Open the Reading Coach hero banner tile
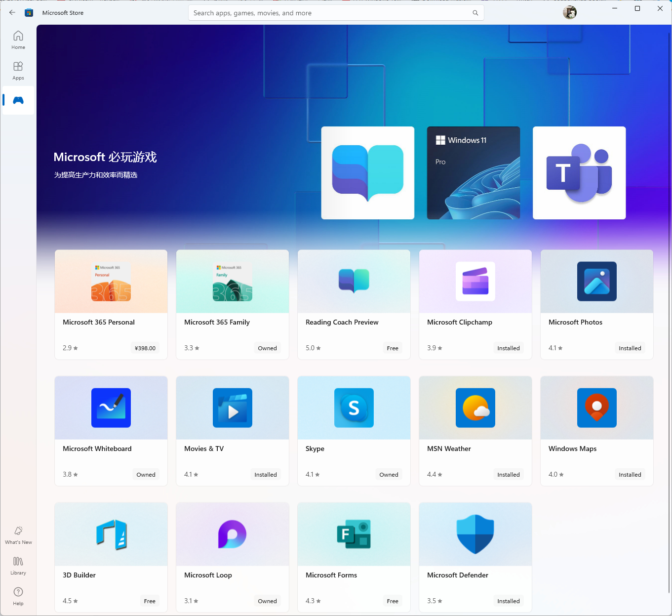This screenshot has width=672, height=616. tap(368, 173)
